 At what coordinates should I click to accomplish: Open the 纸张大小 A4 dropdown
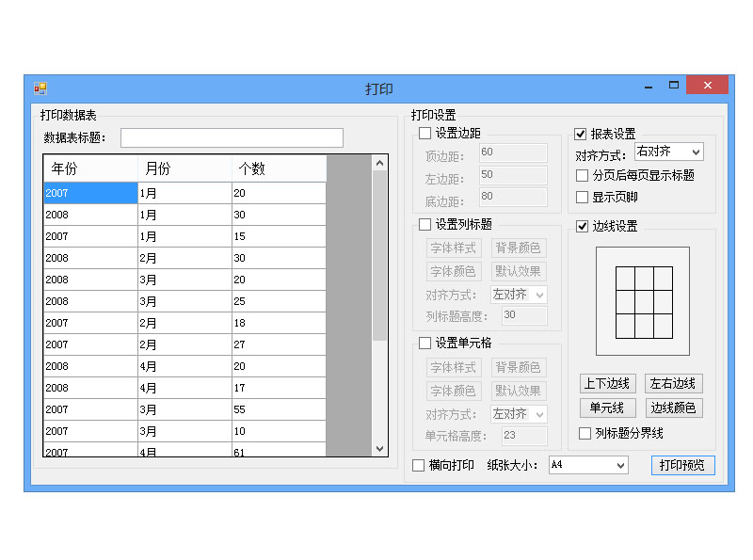pyautogui.click(x=588, y=465)
